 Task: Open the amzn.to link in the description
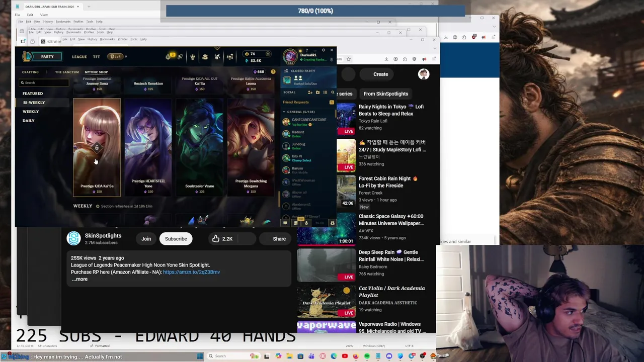(x=191, y=272)
